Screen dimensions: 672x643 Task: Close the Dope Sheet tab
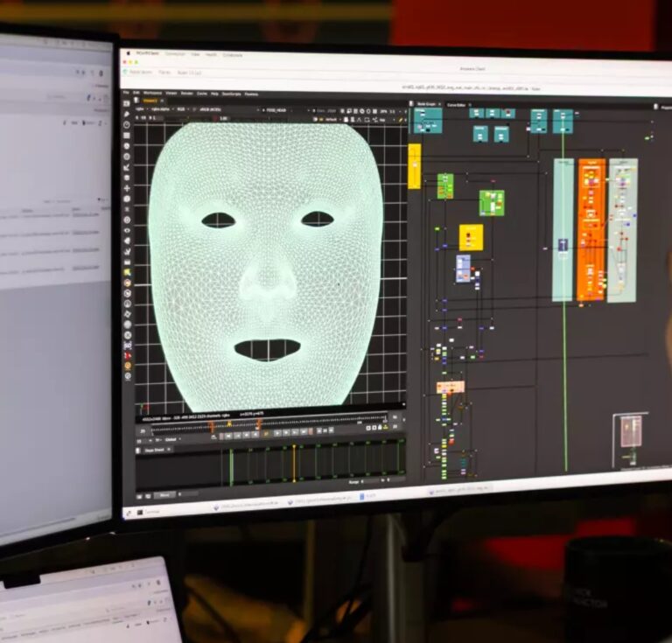click(x=169, y=450)
